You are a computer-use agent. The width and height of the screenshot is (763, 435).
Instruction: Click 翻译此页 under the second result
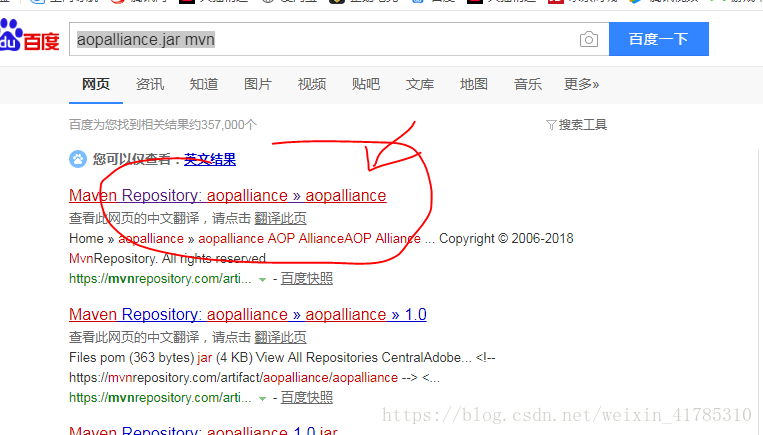coord(280,337)
